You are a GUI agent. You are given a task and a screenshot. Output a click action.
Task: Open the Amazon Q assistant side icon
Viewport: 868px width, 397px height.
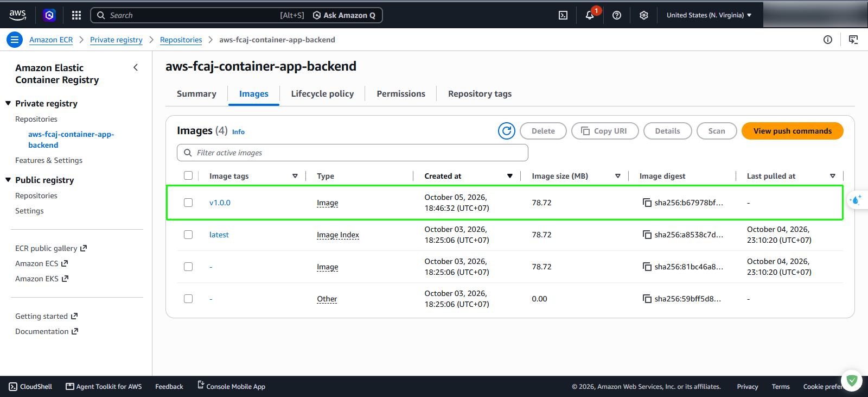click(856, 200)
